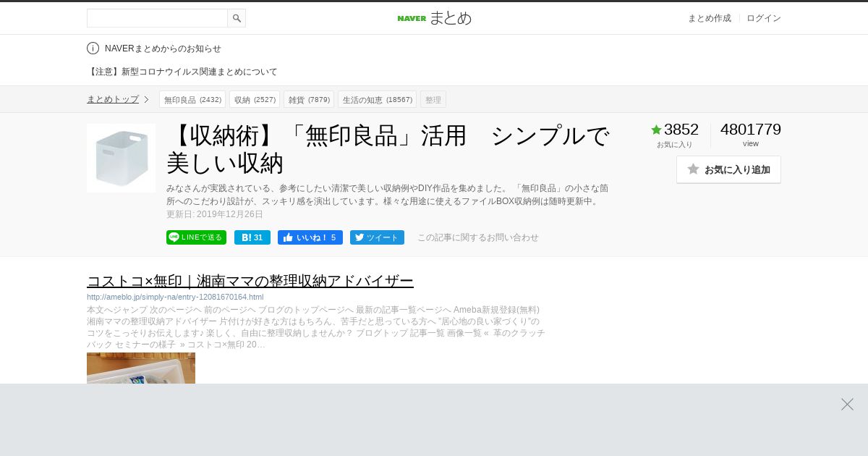
Task: Select the 収納 (2527) tag
Action: coord(255,99)
